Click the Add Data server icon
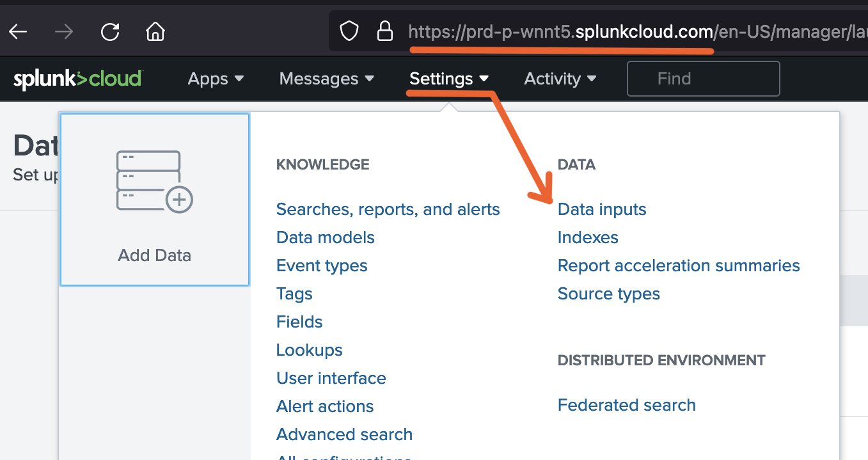868x460 pixels. coord(154,181)
